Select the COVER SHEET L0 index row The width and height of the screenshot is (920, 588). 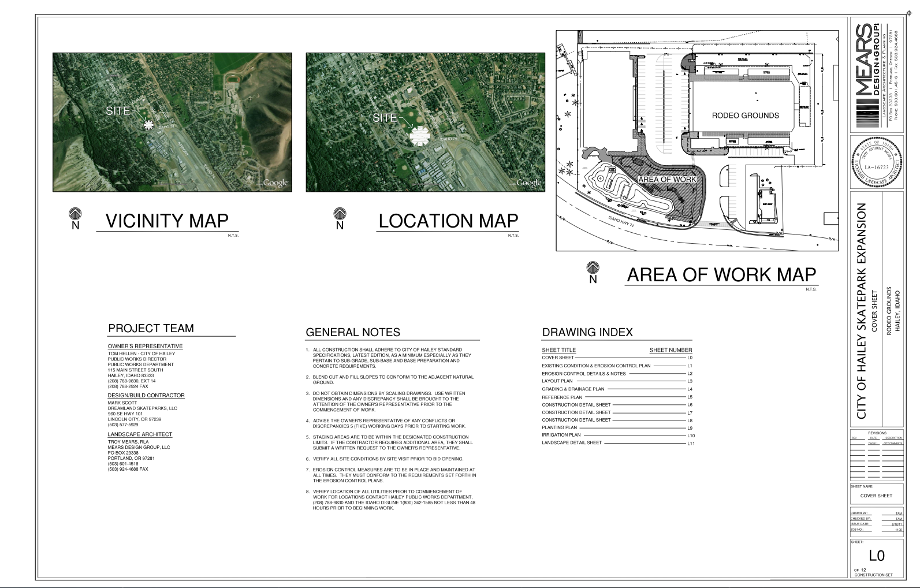(617, 358)
